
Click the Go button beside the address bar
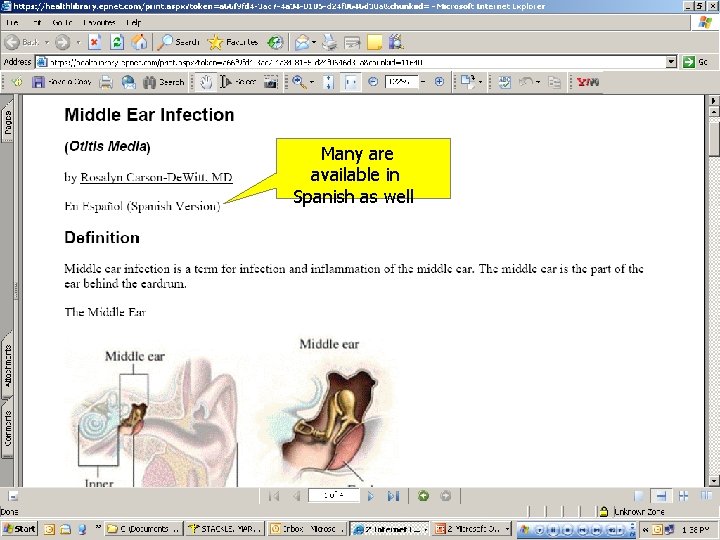click(695, 62)
